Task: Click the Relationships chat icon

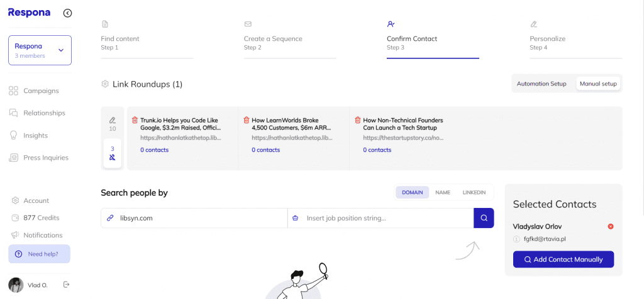Action: pyautogui.click(x=13, y=113)
